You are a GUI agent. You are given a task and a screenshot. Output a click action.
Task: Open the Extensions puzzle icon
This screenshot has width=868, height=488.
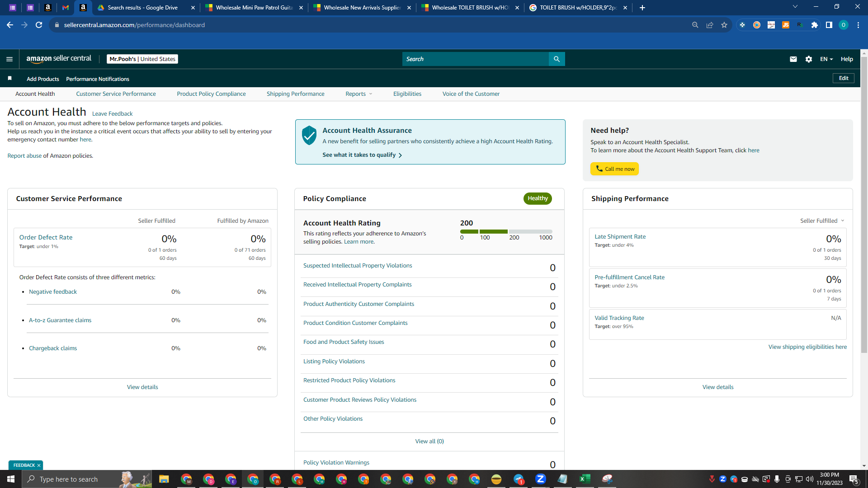point(815,25)
